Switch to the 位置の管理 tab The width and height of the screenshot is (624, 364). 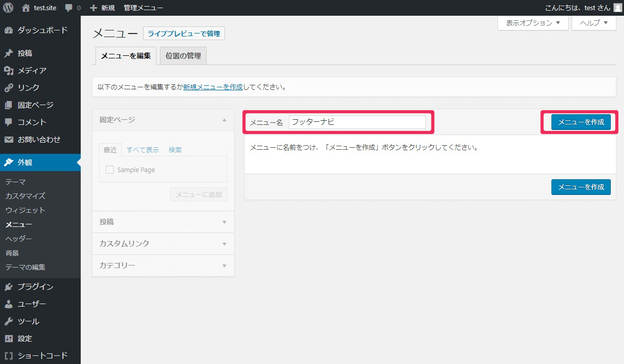click(x=183, y=56)
